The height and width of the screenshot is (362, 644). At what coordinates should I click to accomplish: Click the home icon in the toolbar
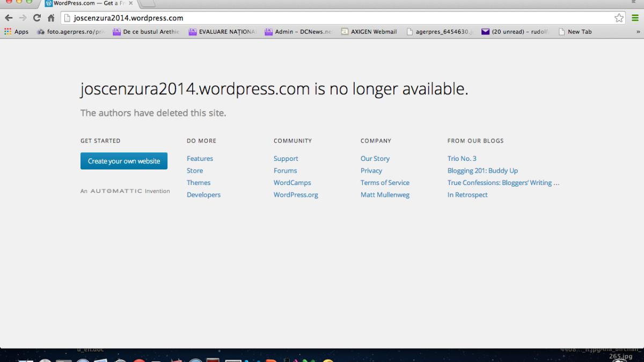point(50,17)
